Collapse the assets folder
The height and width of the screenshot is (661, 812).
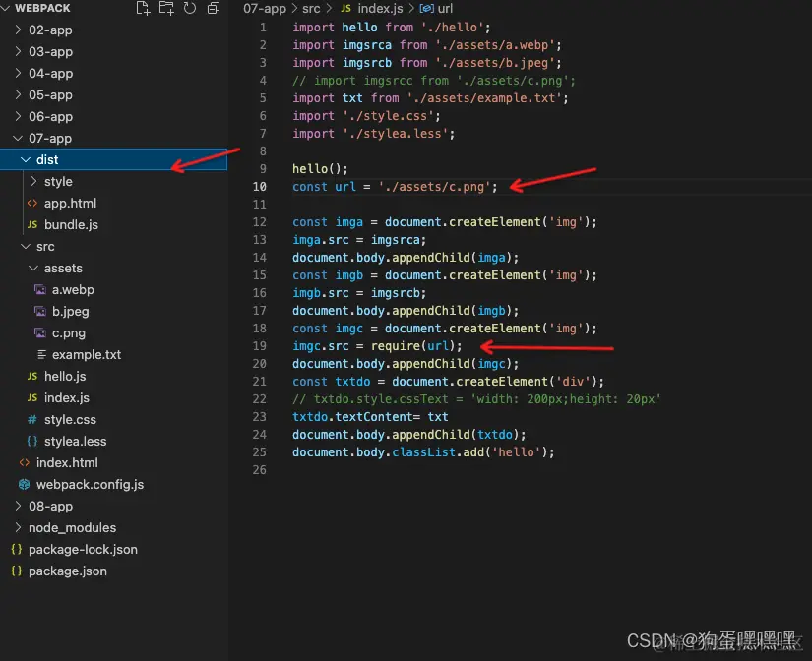(33, 269)
